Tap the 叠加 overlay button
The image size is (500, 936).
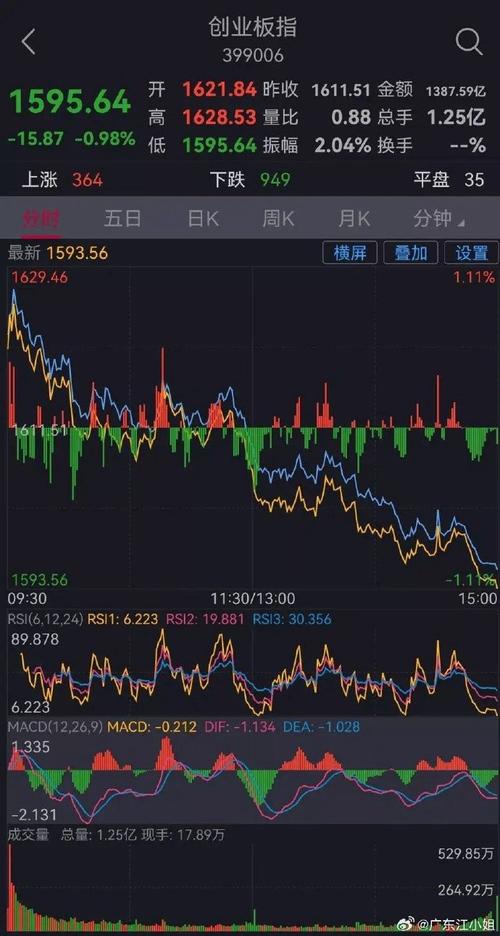(x=411, y=253)
